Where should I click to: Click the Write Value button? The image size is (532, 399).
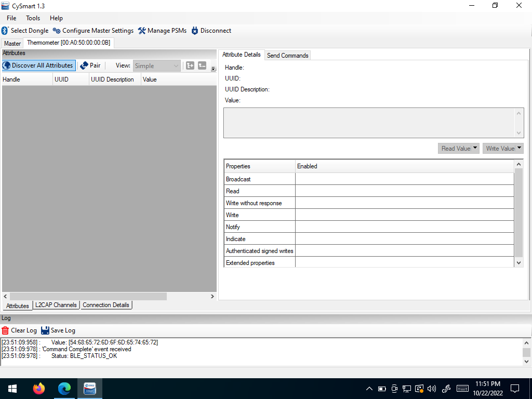point(499,148)
